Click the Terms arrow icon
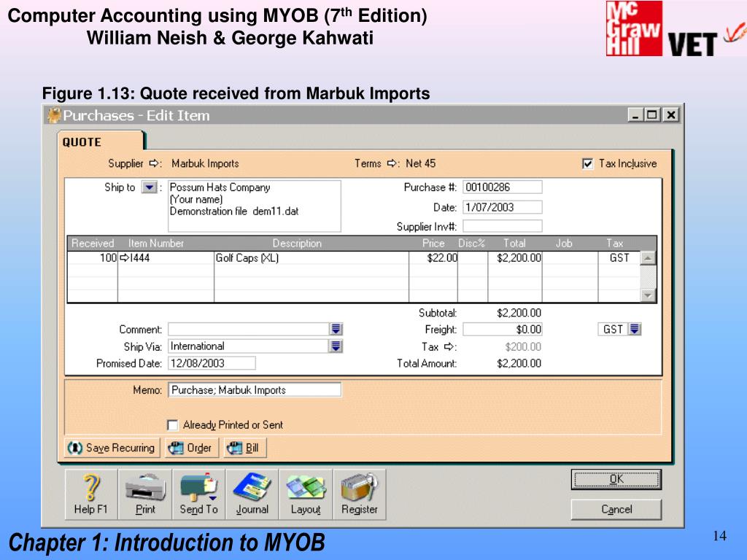Screen dimensions: 747x560 [x=392, y=163]
